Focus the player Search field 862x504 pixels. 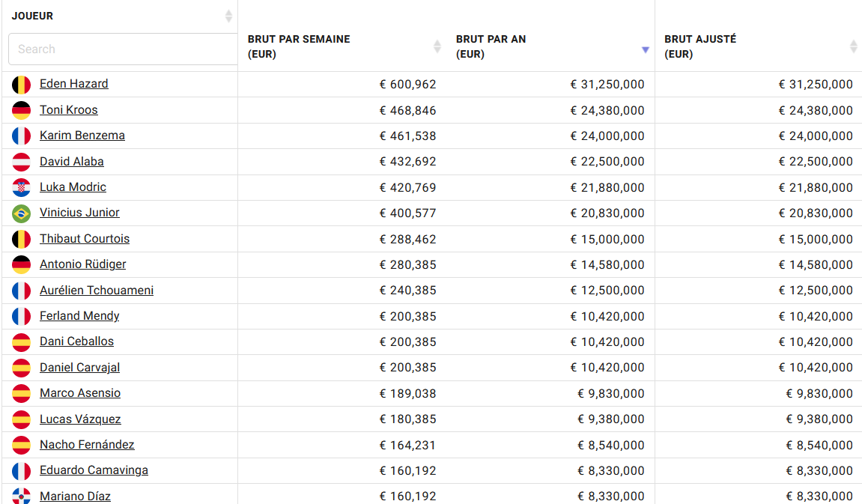[x=123, y=49]
